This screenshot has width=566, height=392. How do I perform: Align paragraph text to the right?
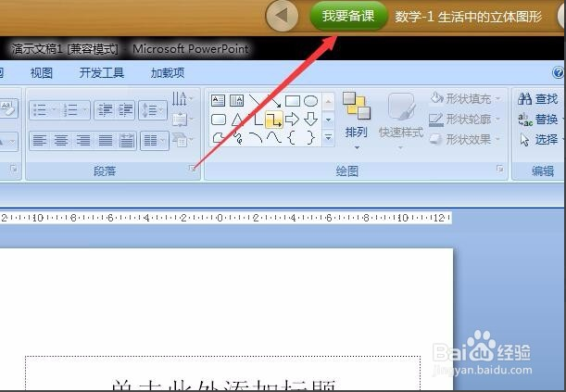tap(83, 141)
